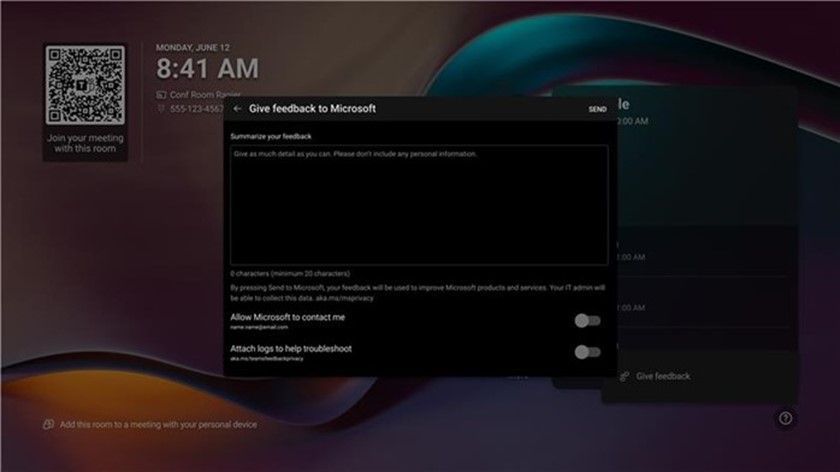The width and height of the screenshot is (840, 472).
Task: Click the 8:41 AM clock display
Action: point(207,69)
